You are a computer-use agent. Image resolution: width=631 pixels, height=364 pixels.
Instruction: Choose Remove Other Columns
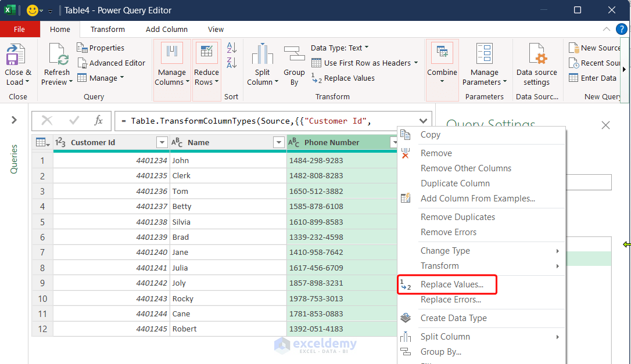[482, 168]
